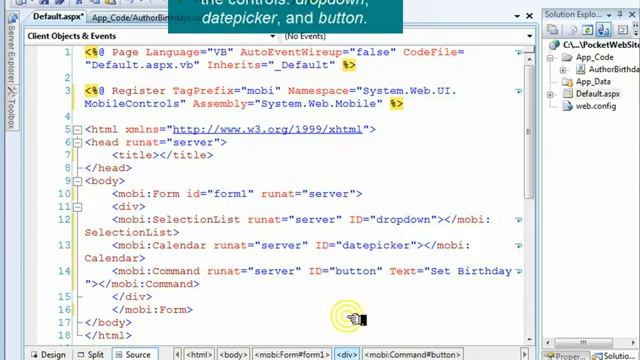Click the web.config file icon

point(567,106)
